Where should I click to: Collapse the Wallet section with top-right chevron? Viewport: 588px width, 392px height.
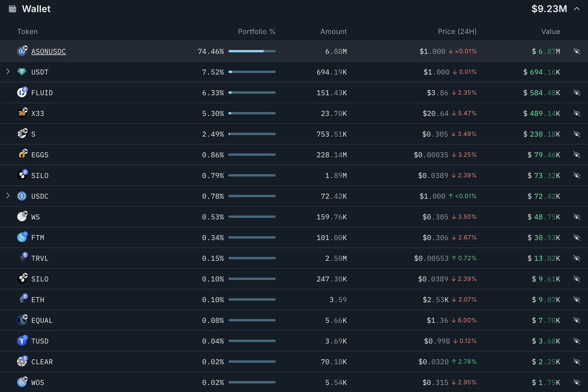click(x=576, y=8)
